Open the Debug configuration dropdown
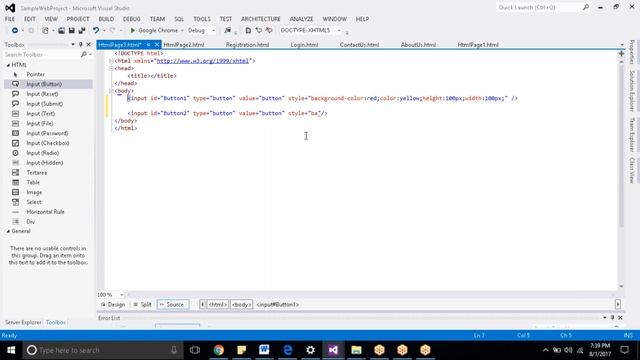This screenshot has width=640, height=360. (x=213, y=31)
